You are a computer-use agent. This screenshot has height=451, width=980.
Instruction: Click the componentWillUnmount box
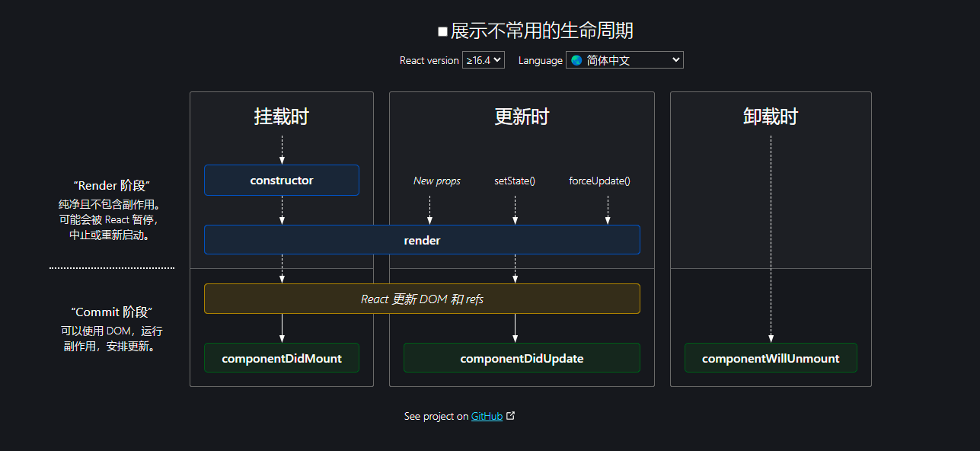(x=771, y=358)
